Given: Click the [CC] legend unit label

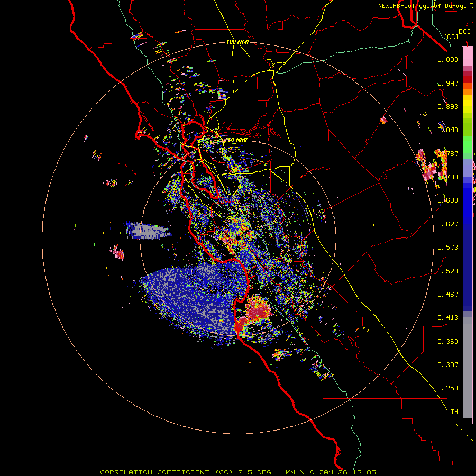Looking at the screenshot, I should 452,36.
